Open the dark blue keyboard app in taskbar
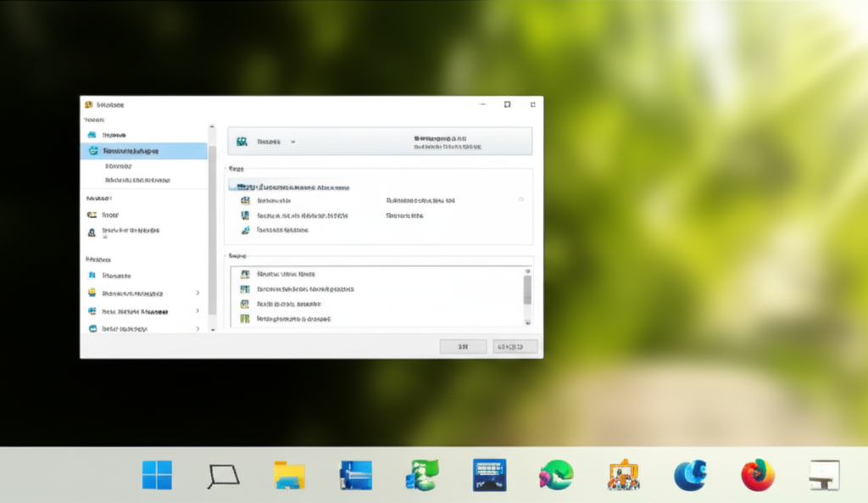Screen dimensions: 868x503 click(489, 475)
